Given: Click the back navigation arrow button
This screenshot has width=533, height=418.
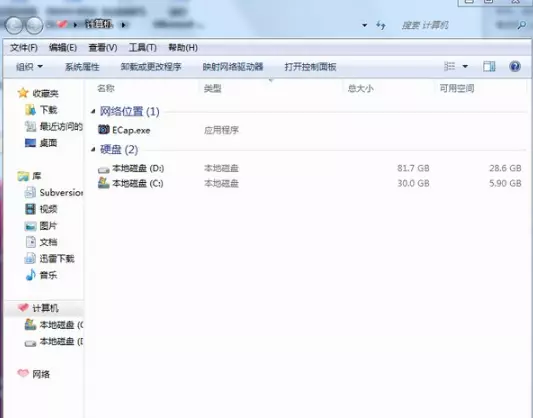Looking at the screenshot, I should pyautogui.click(x=14, y=25).
